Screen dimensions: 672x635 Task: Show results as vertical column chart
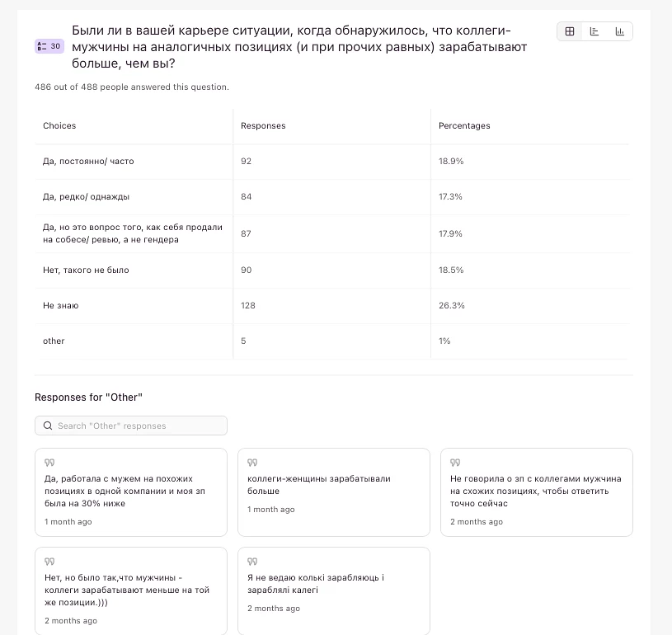tap(619, 32)
